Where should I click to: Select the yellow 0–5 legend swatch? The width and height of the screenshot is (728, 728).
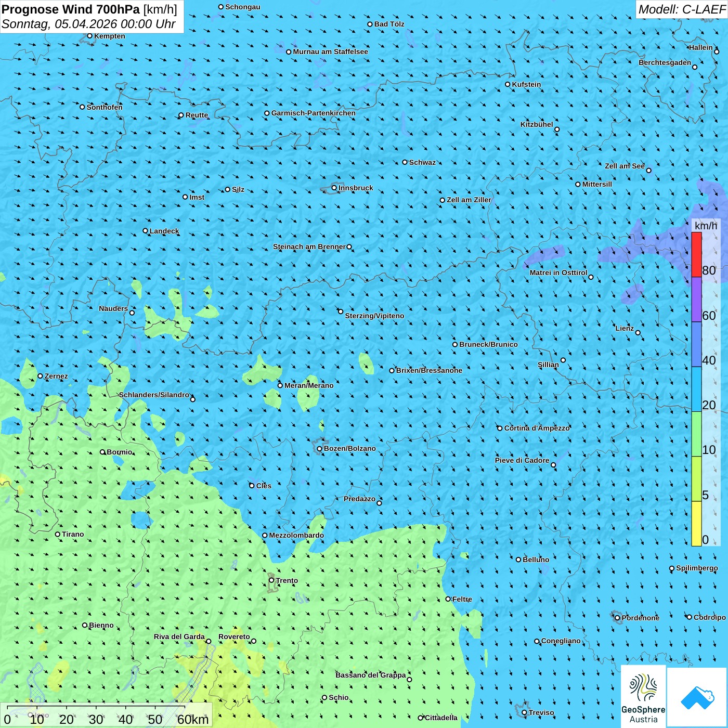[x=696, y=524]
